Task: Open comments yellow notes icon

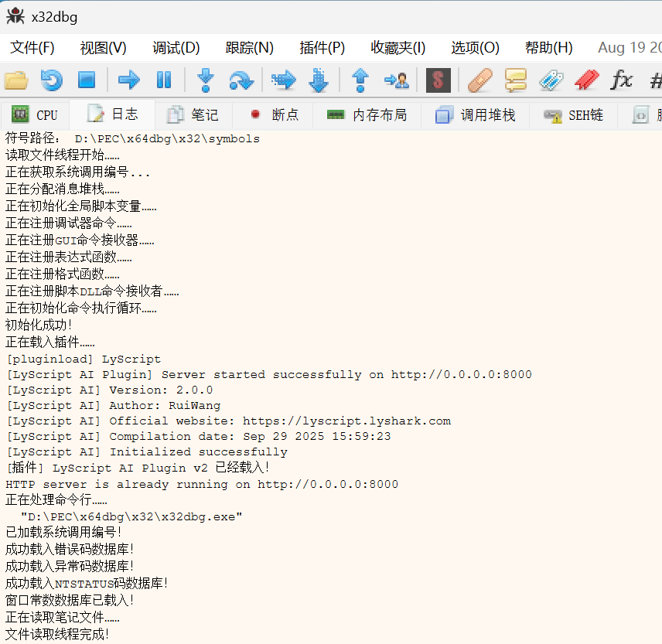Action: 516,80
